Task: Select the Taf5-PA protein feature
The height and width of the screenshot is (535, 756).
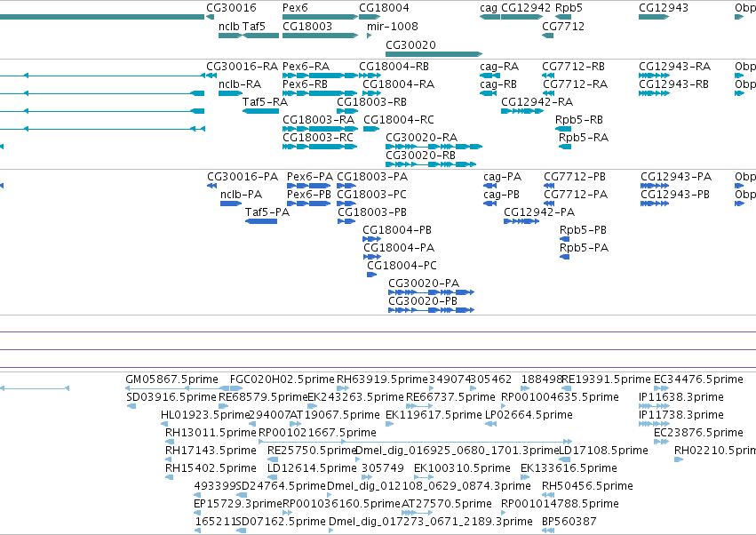Action: (x=261, y=221)
